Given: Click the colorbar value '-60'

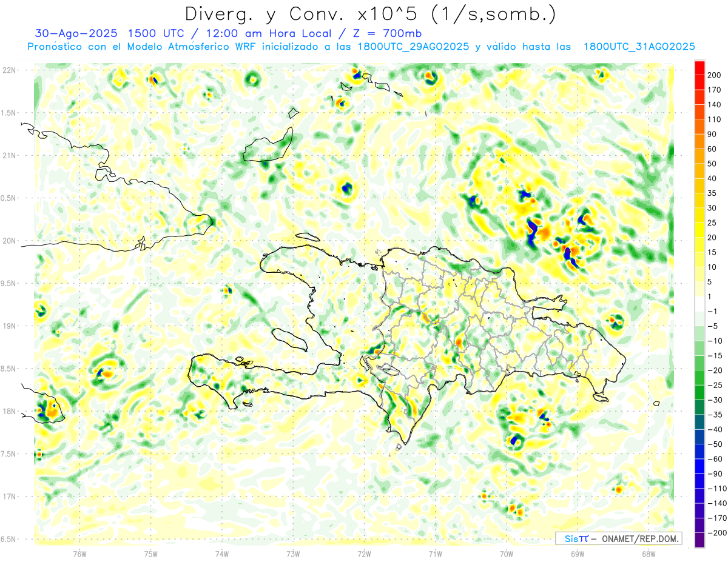Looking at the screenshot, I should point(716,459).
